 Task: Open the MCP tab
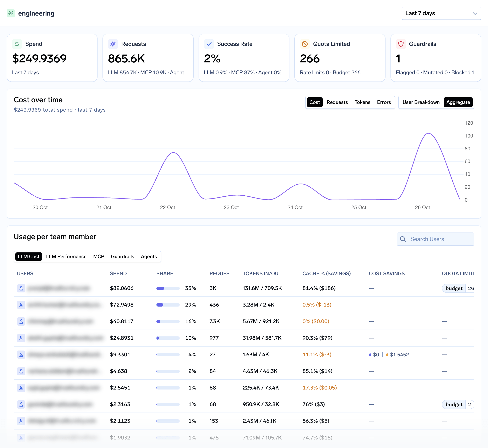coord(99,257)
